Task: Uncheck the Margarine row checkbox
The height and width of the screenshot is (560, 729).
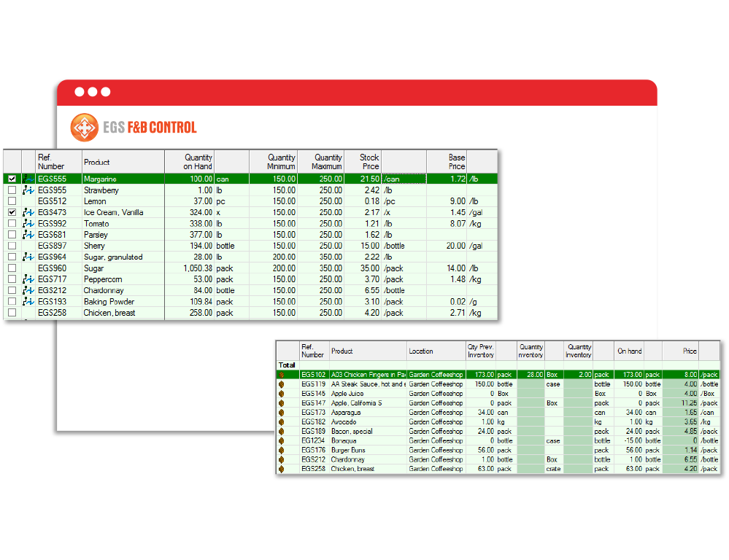Action: pos(12,179)
